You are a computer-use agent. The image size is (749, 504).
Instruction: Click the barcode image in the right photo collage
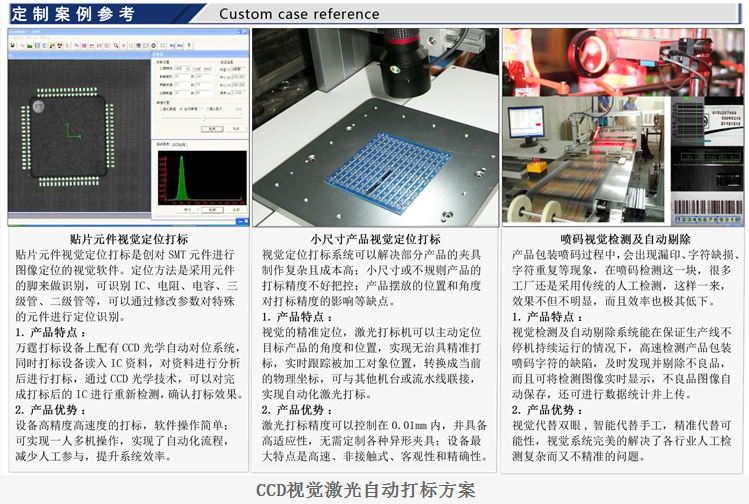pyautogui.click(x=707, y=211)
